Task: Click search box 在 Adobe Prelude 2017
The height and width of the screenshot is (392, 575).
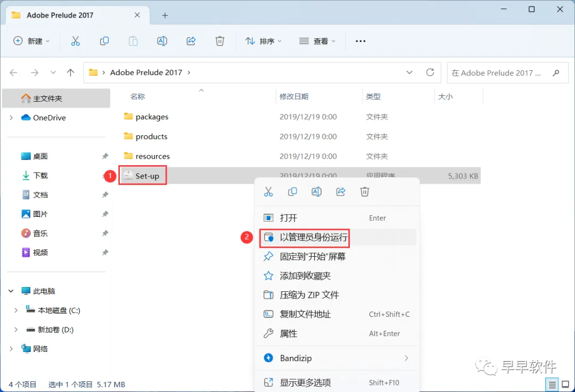Action: [507, 72]
